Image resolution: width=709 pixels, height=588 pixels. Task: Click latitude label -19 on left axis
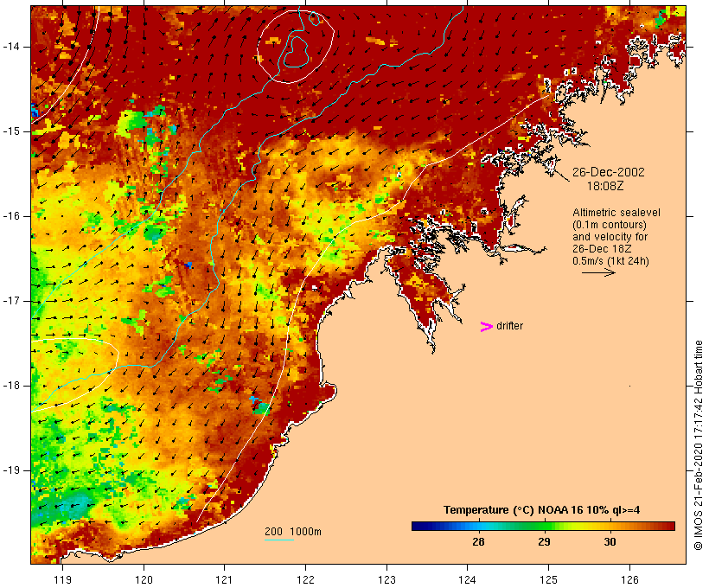11,470
